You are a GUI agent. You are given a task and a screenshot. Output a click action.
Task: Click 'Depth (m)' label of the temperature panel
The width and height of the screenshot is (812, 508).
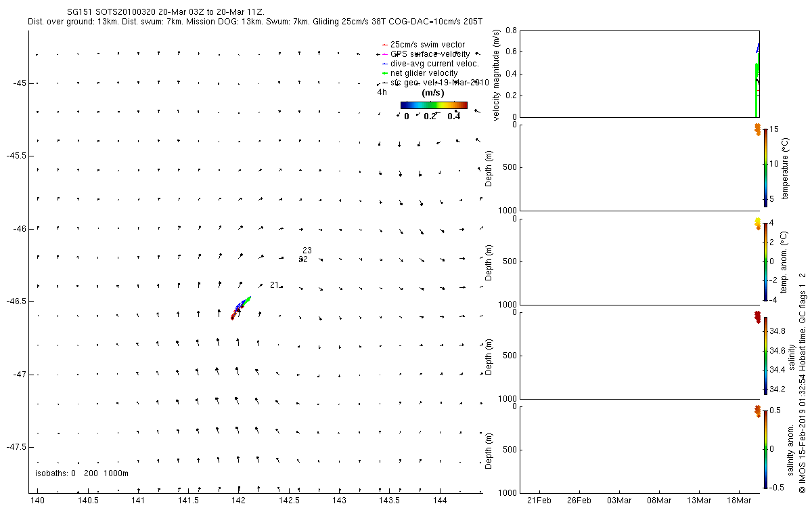click(489, 167)
